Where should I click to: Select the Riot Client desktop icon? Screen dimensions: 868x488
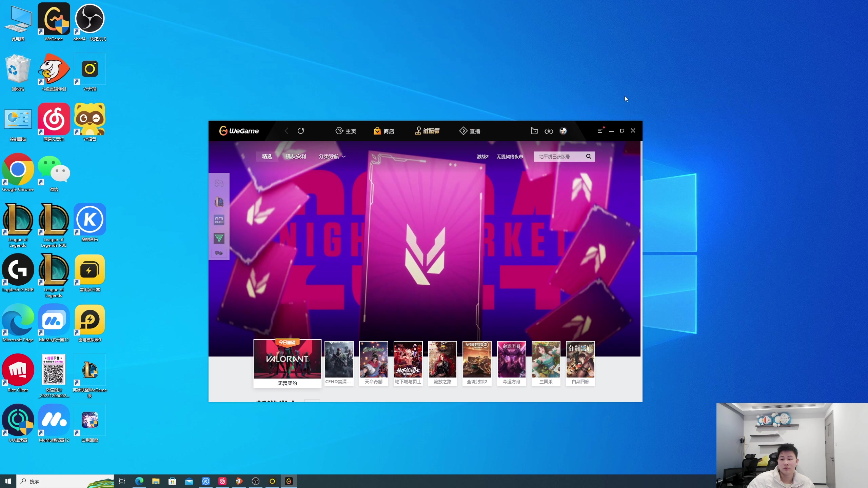(18, 373)
